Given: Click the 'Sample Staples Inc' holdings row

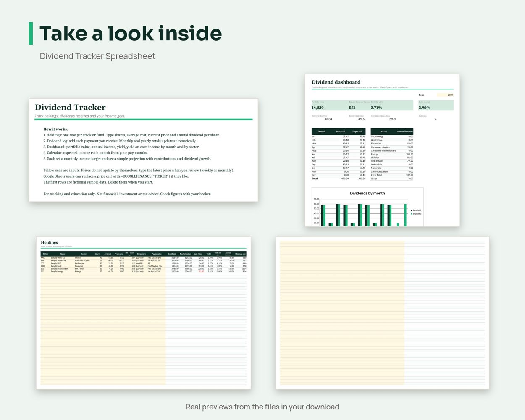Looking at the screenshot, I should (144, 260).
